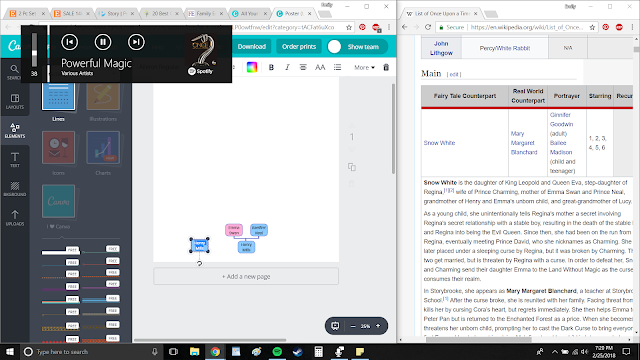The width and height of the screenshot is (640, 360).
Task: Open Calculator from the taskbar
Action: coord(319,351)
